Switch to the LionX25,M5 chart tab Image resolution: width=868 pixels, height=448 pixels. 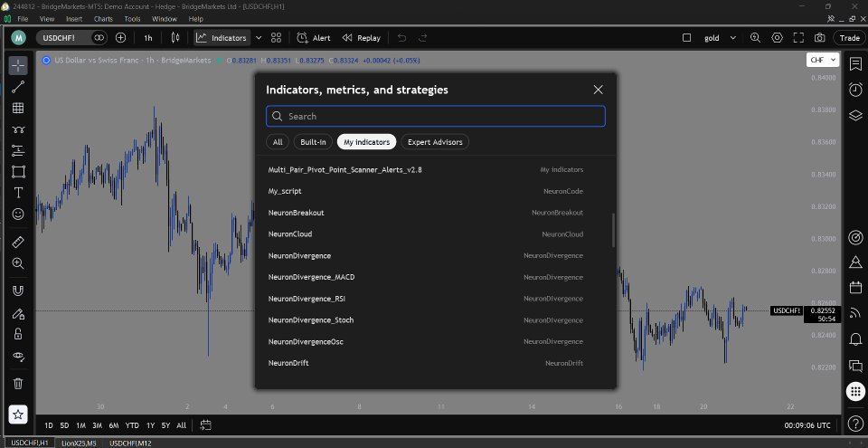[x=78, y=443]
